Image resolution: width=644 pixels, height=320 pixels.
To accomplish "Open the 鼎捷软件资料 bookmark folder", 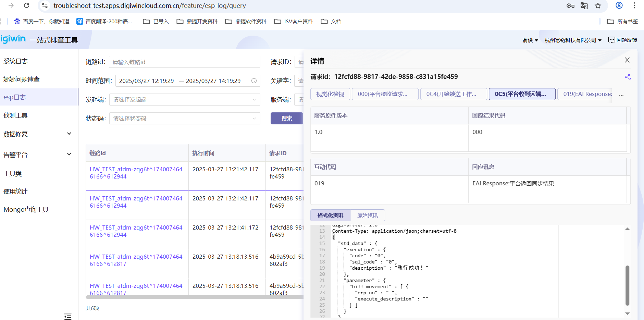I will click(x=246, y=21).
